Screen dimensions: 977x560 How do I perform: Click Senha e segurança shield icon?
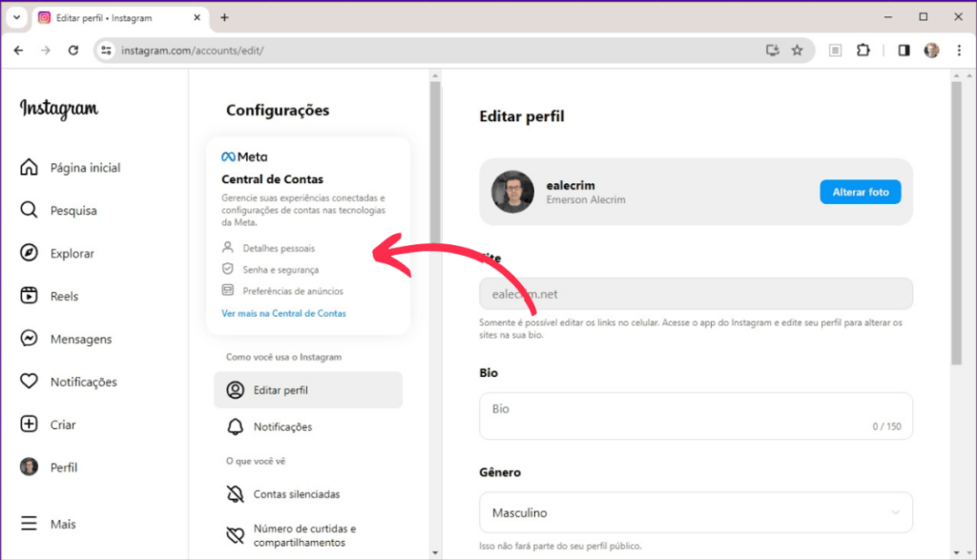[228, 268]
